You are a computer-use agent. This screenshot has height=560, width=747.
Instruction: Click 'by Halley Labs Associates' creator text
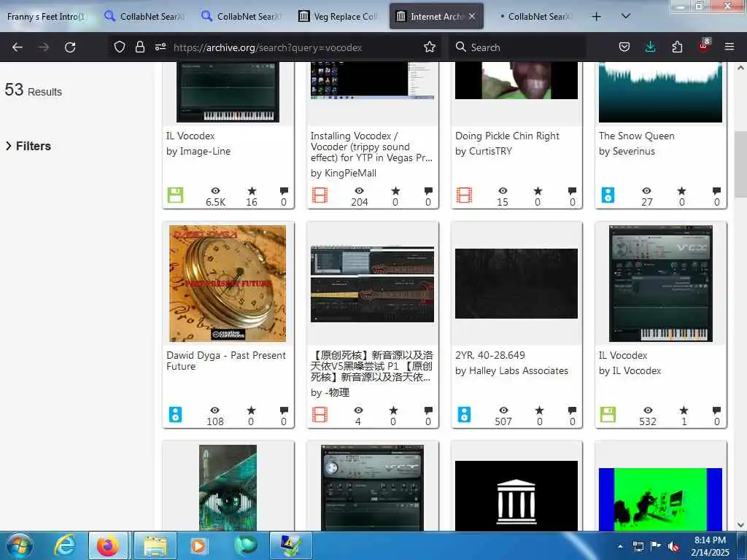point(511,370)
